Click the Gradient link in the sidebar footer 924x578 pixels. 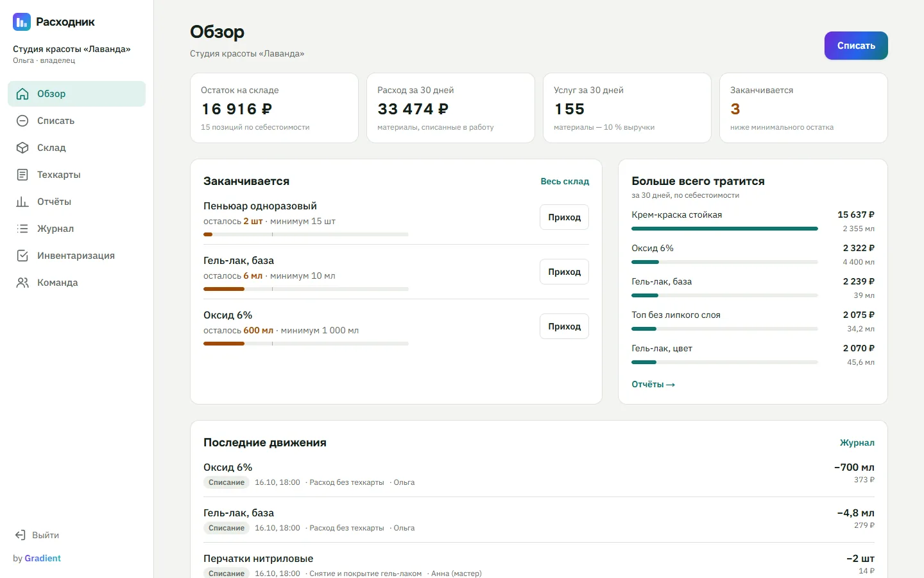pyautogui.click(x=42, y=558)
